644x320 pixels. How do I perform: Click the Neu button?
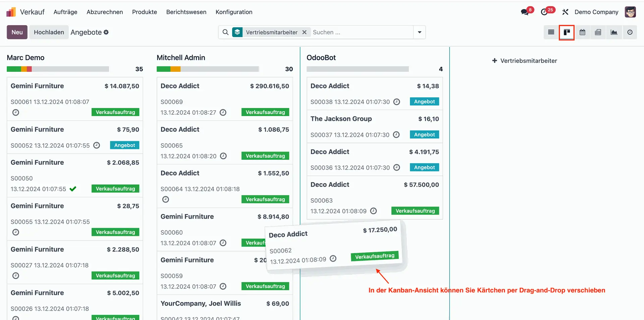tap(17, 32)
